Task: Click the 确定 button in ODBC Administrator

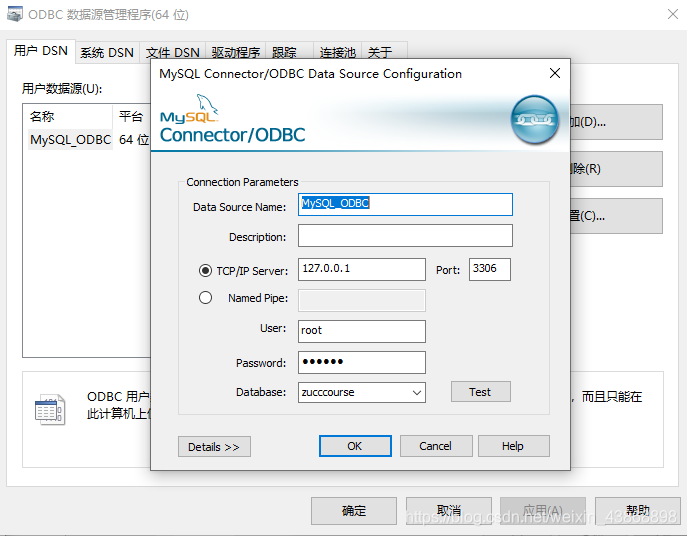Action: 354,511
